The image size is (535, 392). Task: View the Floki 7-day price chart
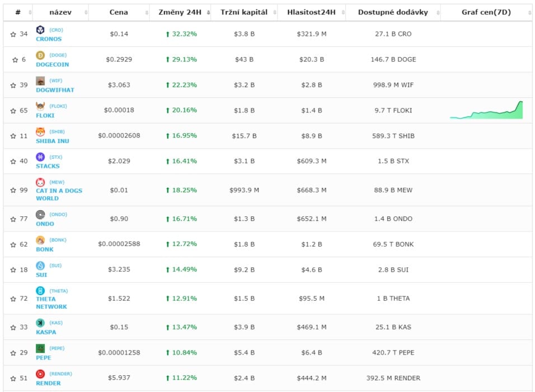pos(486,110)
